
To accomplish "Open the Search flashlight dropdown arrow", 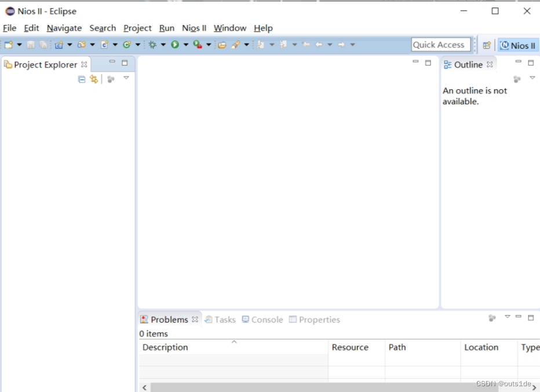I will click(x=247, y=45).
